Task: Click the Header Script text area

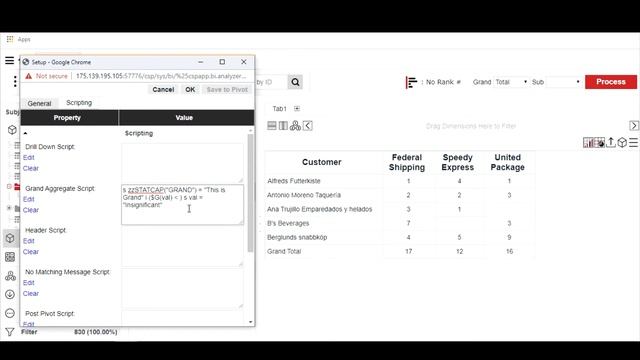Action: tap(182, 246)
